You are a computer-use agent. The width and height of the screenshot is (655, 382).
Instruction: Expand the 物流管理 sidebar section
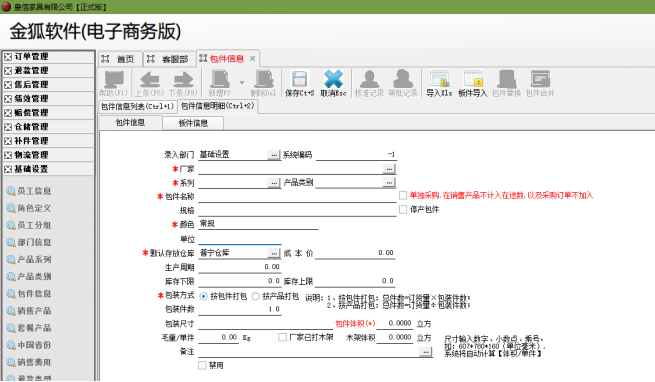click(x=48, y=155)
